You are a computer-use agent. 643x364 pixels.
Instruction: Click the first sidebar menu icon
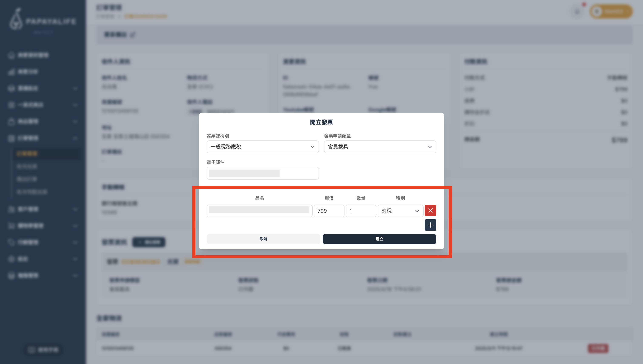11,55
